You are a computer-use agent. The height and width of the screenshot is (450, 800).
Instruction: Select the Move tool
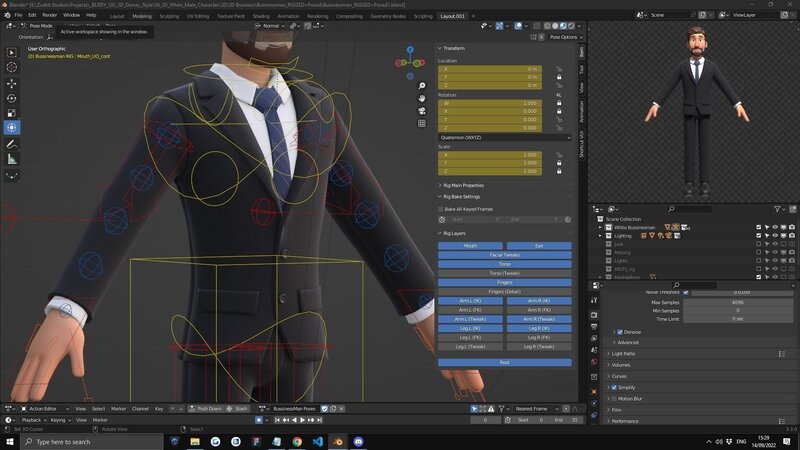[x=12, y=83]
